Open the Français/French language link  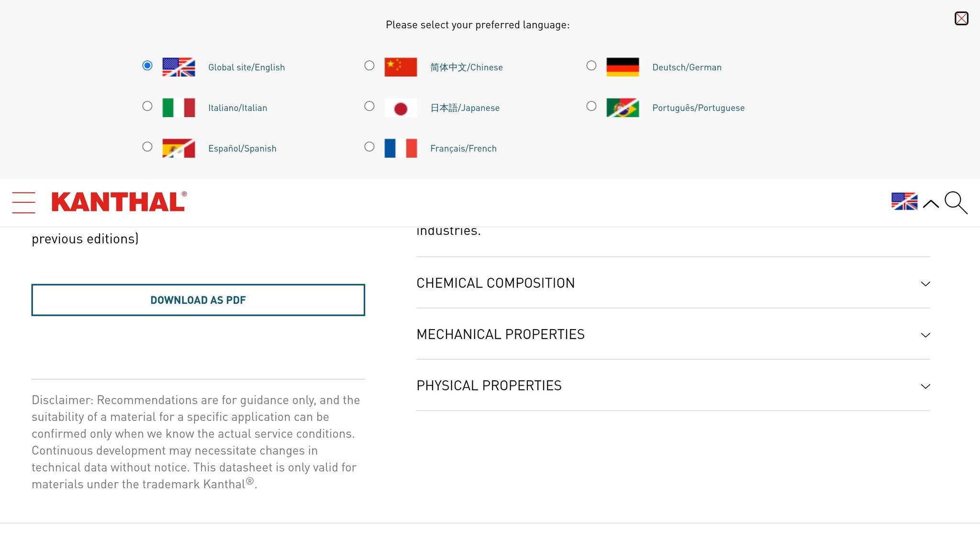pyautogui.click(x=463, y=149)
